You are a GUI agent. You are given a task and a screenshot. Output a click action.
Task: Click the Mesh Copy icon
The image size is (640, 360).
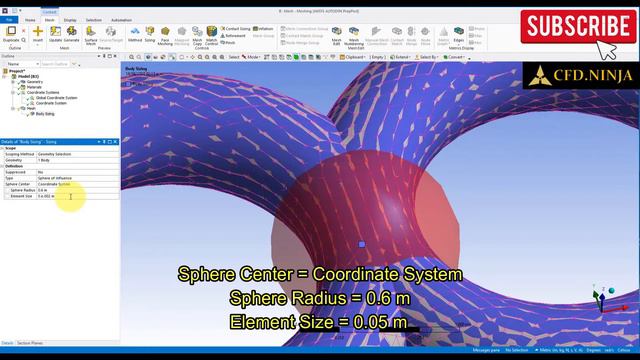click(197, 31)
